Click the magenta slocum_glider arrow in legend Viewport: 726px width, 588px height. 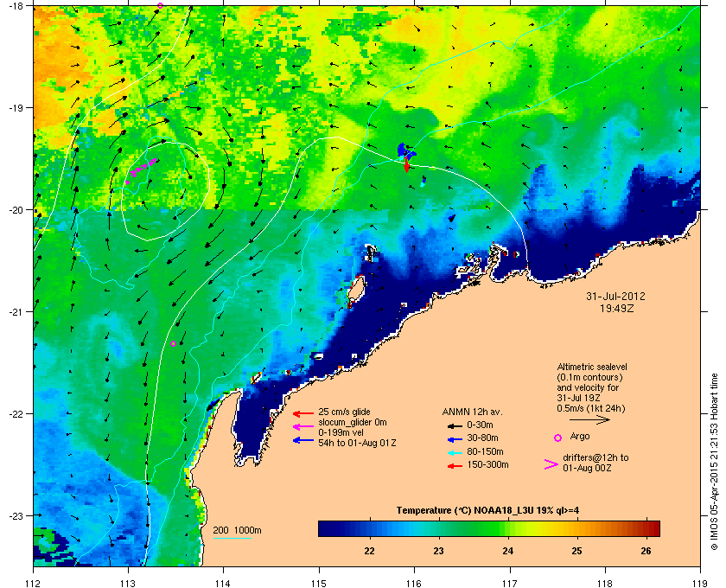(x=302, y=427)
